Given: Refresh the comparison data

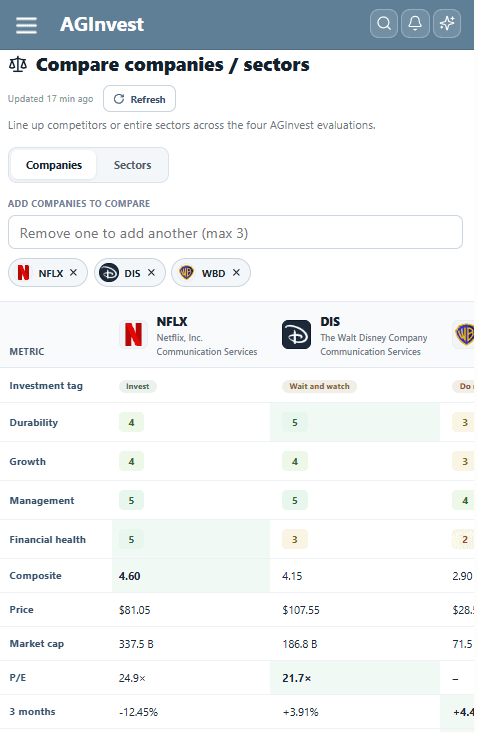Looking at the screenshot, I should (140, 99).
